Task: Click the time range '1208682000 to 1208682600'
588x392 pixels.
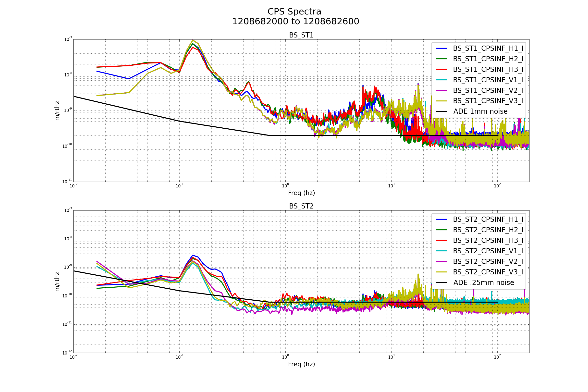Action: [295, 22]
